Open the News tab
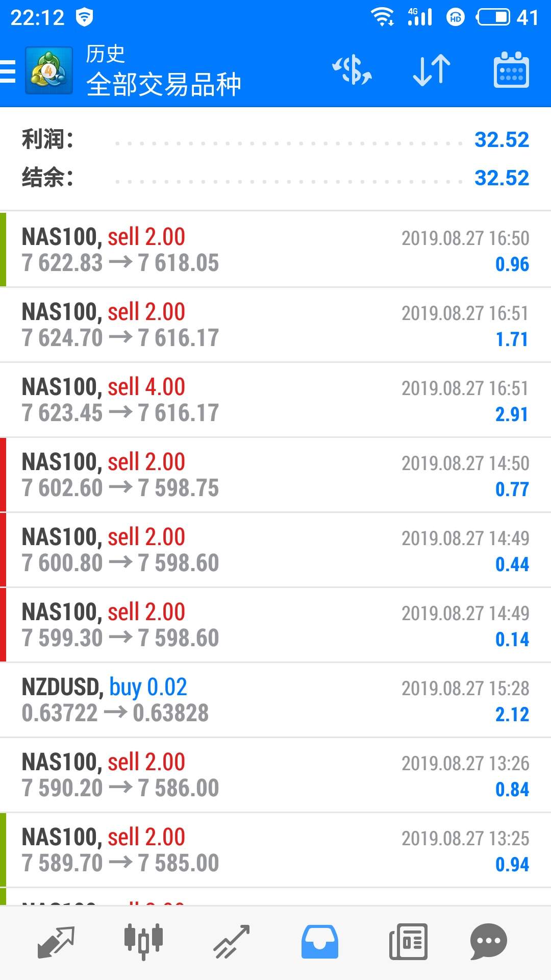Screen dimensions: 551x980 click(x=408, y=942)
